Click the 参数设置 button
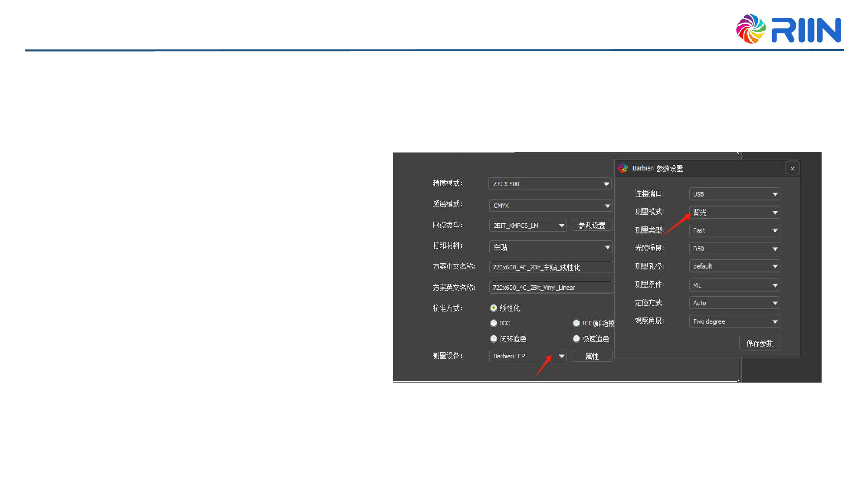Image resolution: width=868 pixels, height=488 pixels. click(x=592, y=225)
